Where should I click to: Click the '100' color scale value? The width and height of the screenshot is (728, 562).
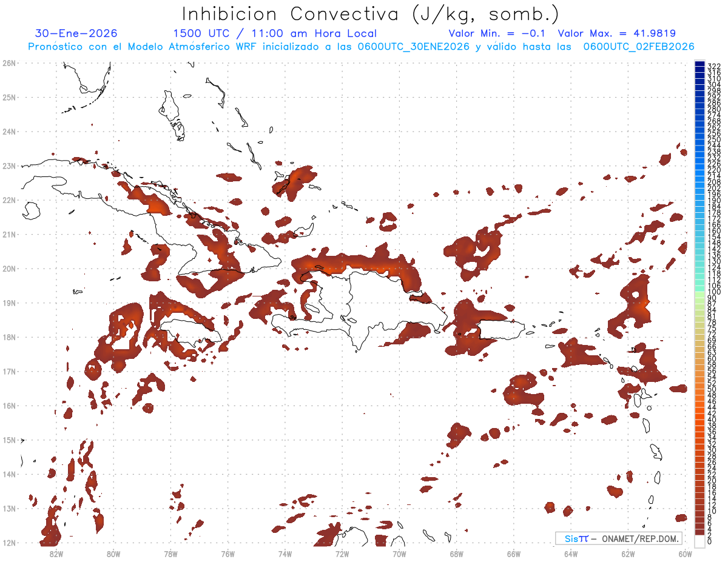tap(714, 293)
